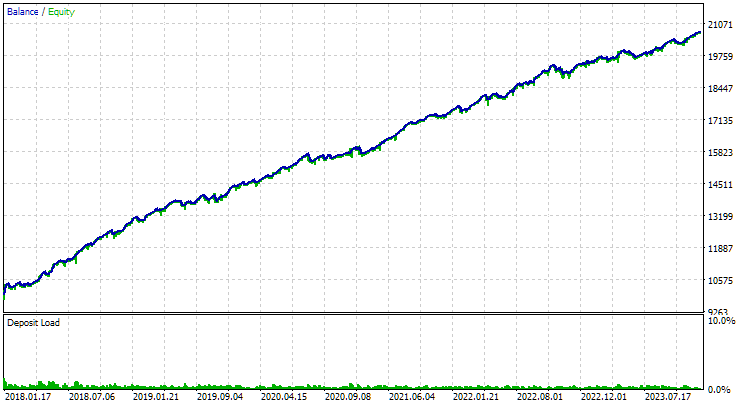The height and width of the screenshot is (405, 745).
Task: Click the 2022.12.01 date label
Action: point(603,396)
